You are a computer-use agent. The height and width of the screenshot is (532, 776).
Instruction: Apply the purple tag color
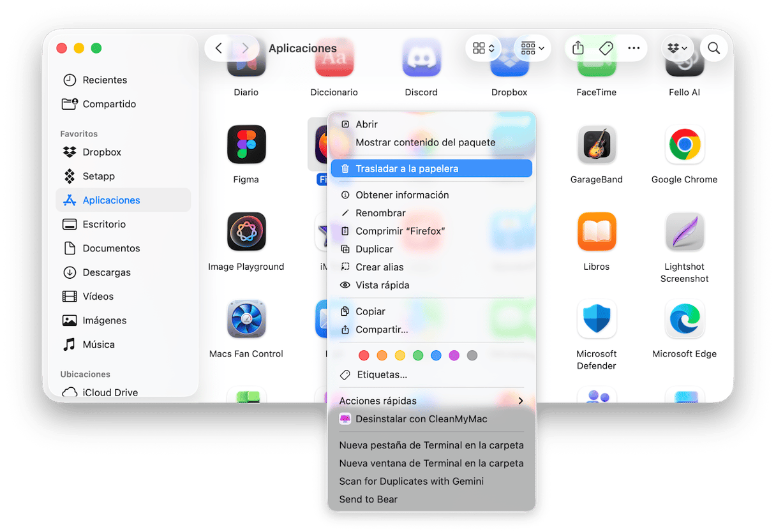pos(454,355)
